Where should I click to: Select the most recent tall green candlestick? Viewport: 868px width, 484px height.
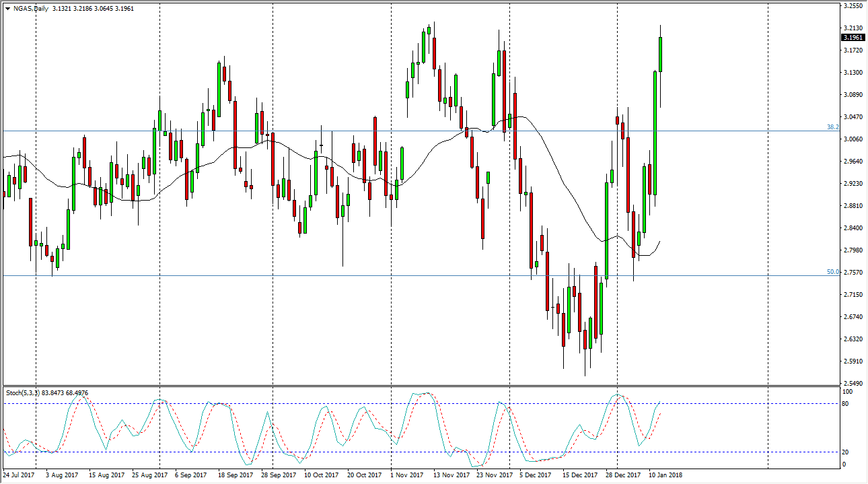661,55
